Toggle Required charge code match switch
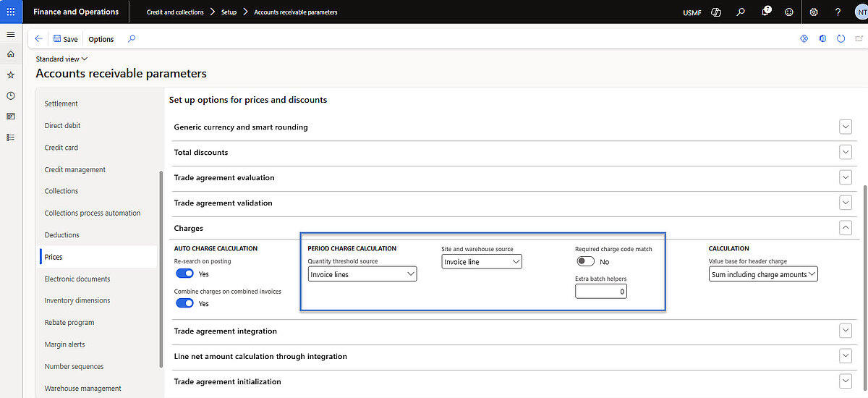 [x=585, y=261]
